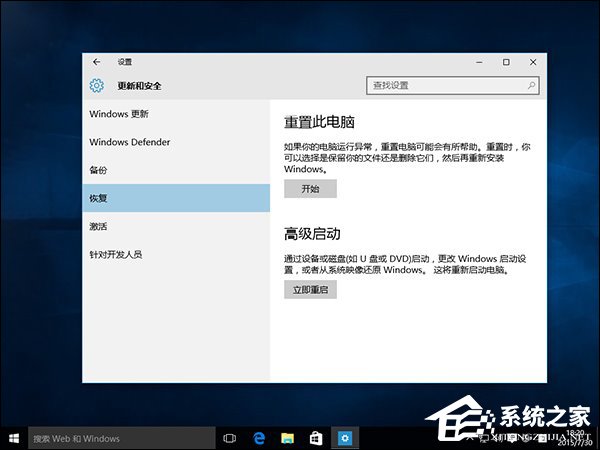Screen dimensions: 600x450
Task: Select the 恢复 sidebar item
Action: pyautogui.click(x=98, y=198)
